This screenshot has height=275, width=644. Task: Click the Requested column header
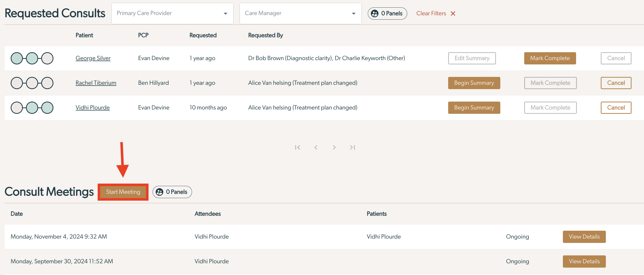203,35
